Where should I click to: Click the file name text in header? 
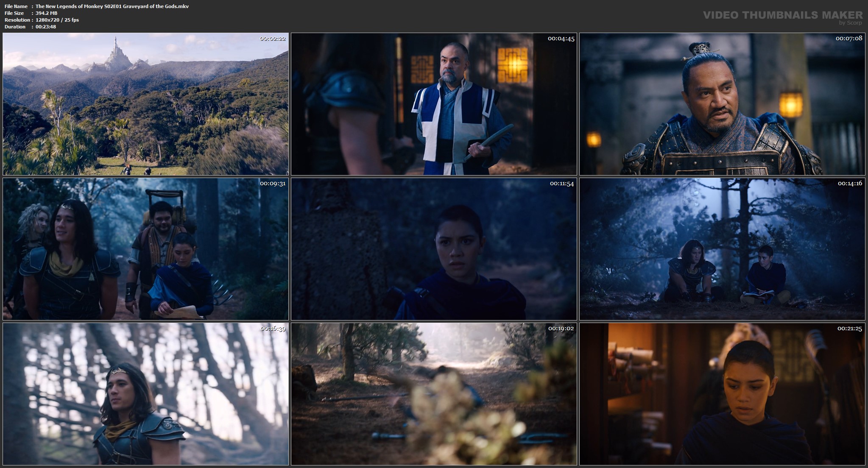(x=112, y=6)
